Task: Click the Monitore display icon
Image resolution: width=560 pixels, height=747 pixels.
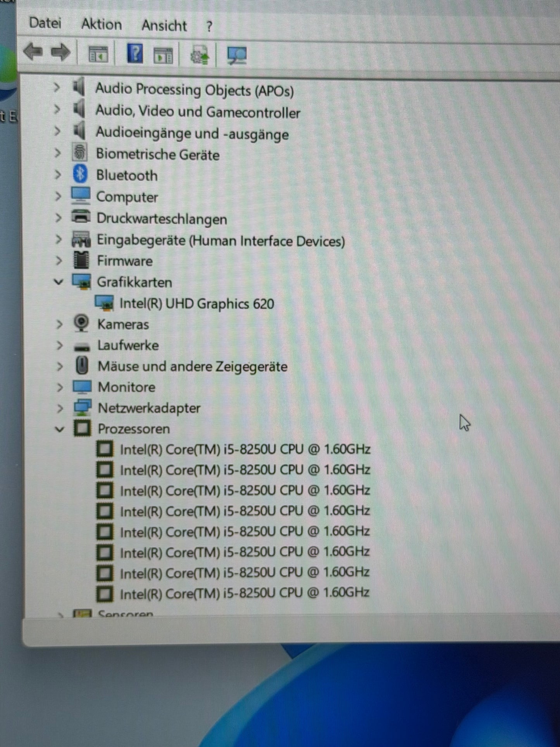Action: 82,386
